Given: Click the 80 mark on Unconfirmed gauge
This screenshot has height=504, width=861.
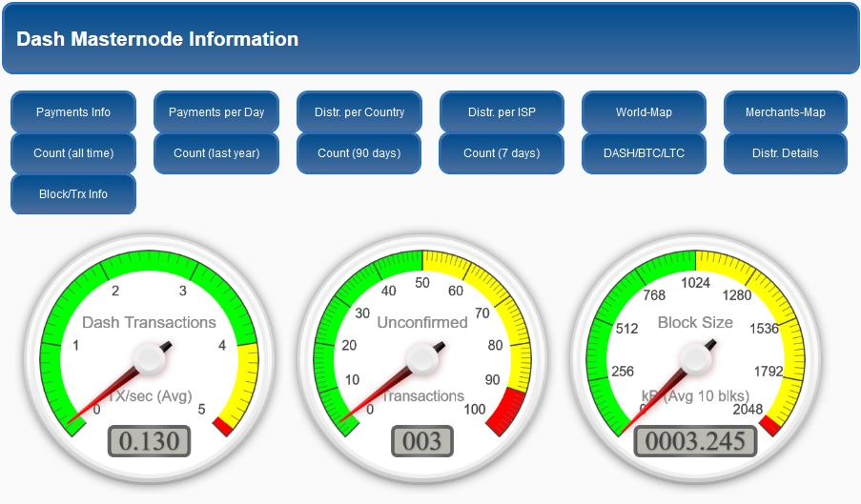Looking at the screenshot, I should point(495,346).
